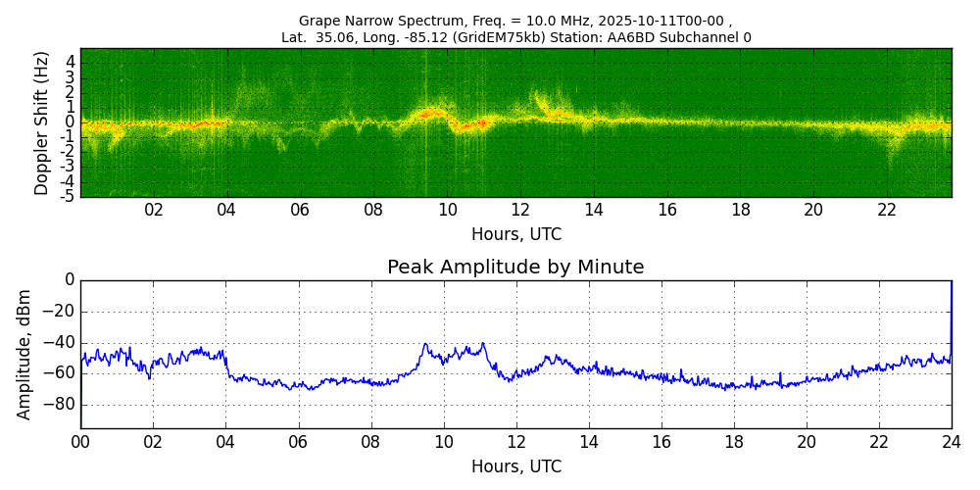Click the '12' tick under the amplitude plot

click(x=515, y=442)
